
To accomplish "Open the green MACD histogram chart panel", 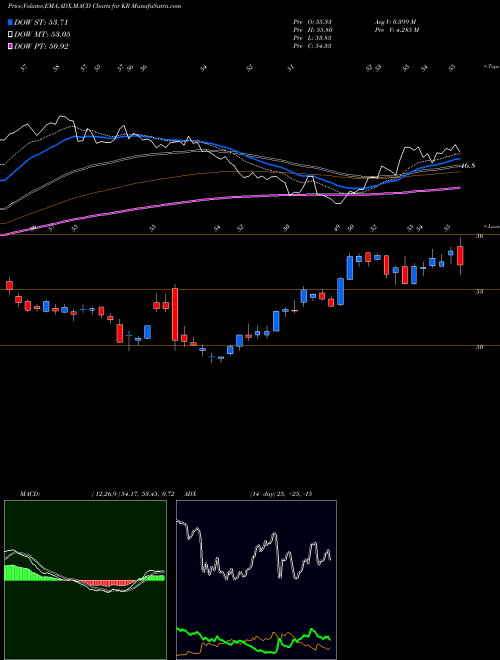I will (85, 580).
